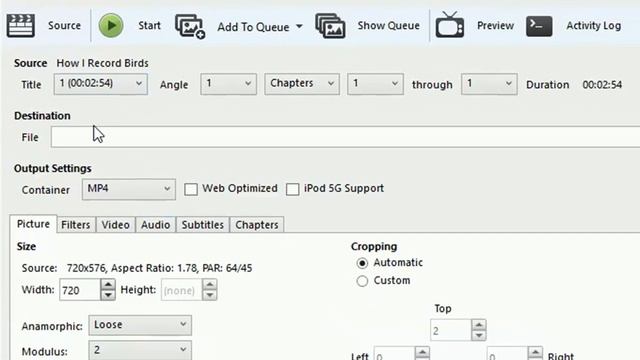Click the green Start play icon
The width and height of the screenshot is (640, 360).
(x=111, y=25)
